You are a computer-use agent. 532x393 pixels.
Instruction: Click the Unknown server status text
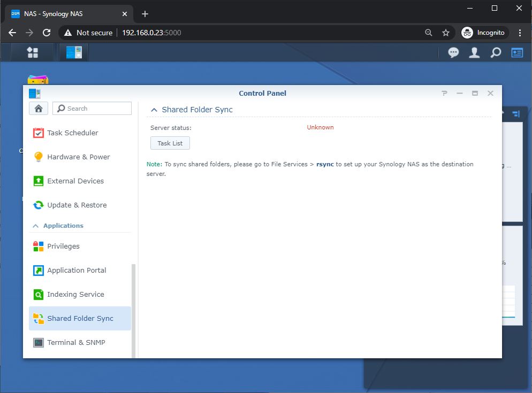(320, 127)
